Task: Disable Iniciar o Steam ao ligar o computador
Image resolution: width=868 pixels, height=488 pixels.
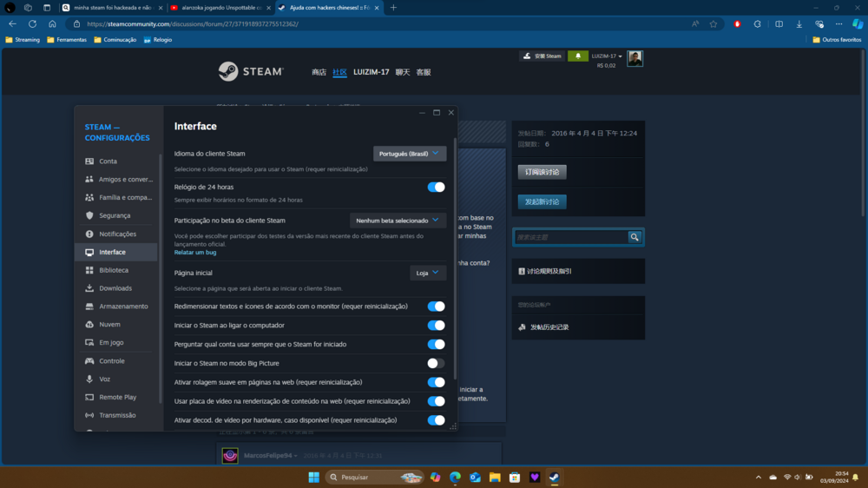Action: coord(436,326)
